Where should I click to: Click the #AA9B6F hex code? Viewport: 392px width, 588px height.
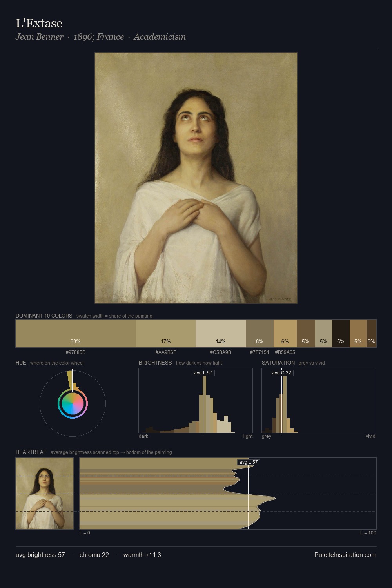166,352
